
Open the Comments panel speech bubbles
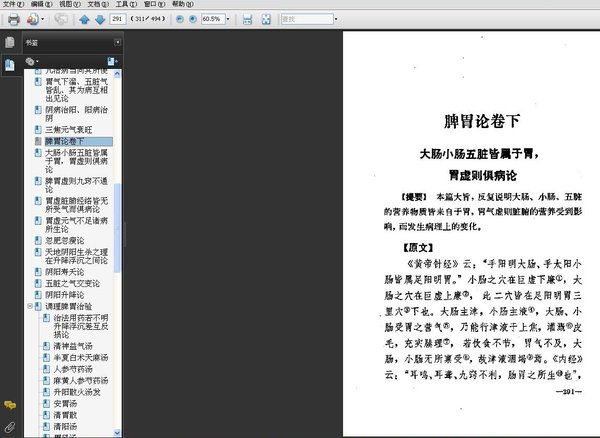tap(10, 405)
